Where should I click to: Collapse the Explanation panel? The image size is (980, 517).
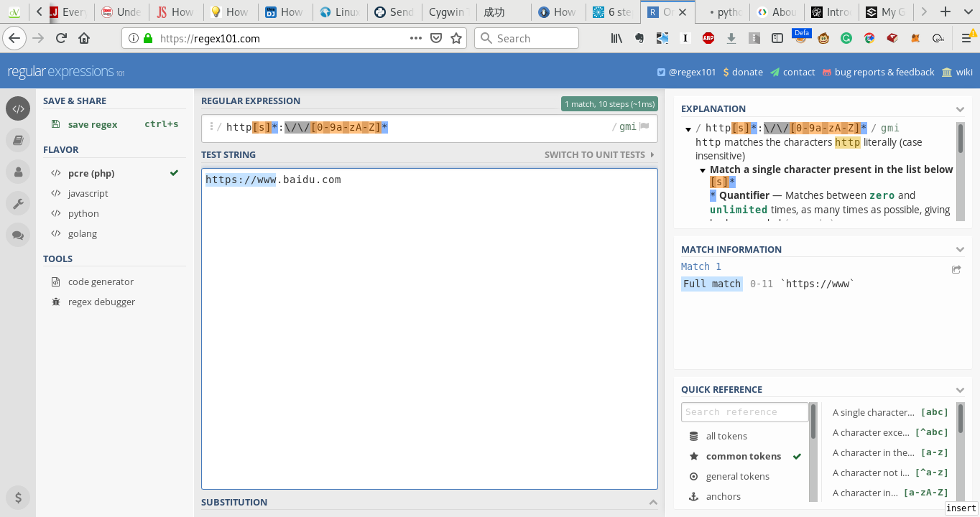[x=960, y=108]
